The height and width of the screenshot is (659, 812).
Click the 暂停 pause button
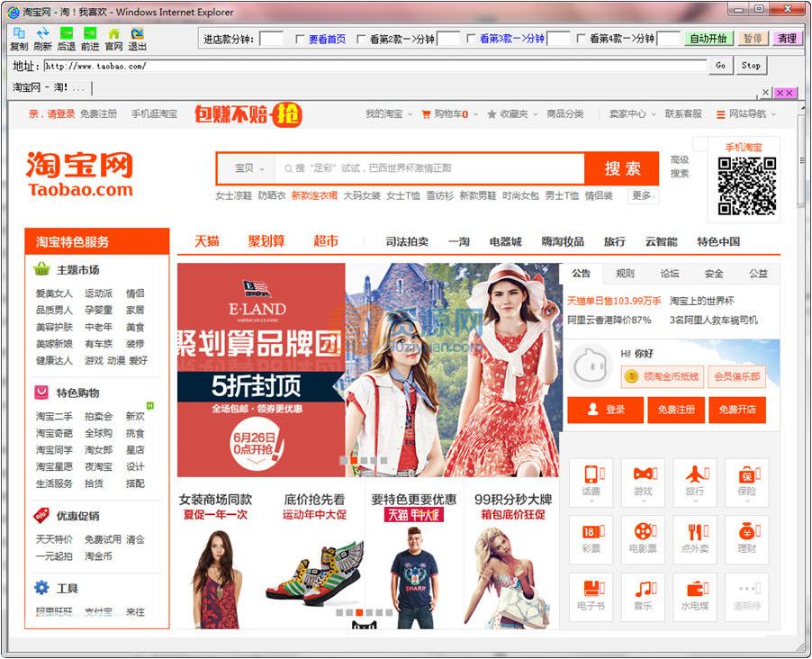pos(753,39)
